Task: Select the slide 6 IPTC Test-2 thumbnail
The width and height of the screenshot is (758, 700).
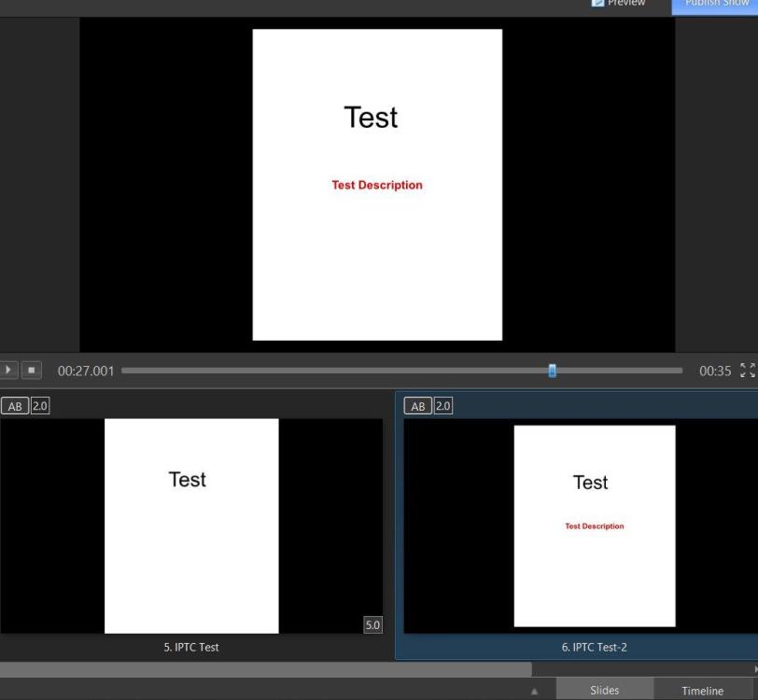Action: click(x=594, y=525)
